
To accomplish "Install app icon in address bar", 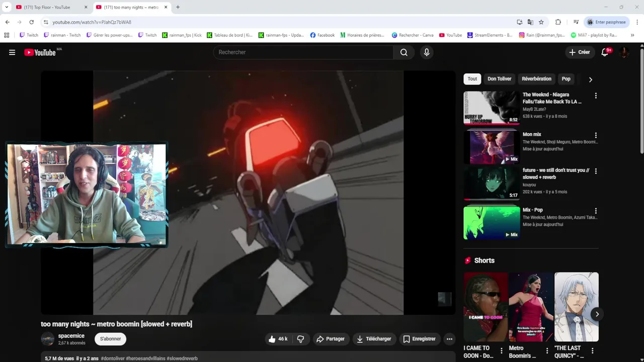I will tap(519, 22).
